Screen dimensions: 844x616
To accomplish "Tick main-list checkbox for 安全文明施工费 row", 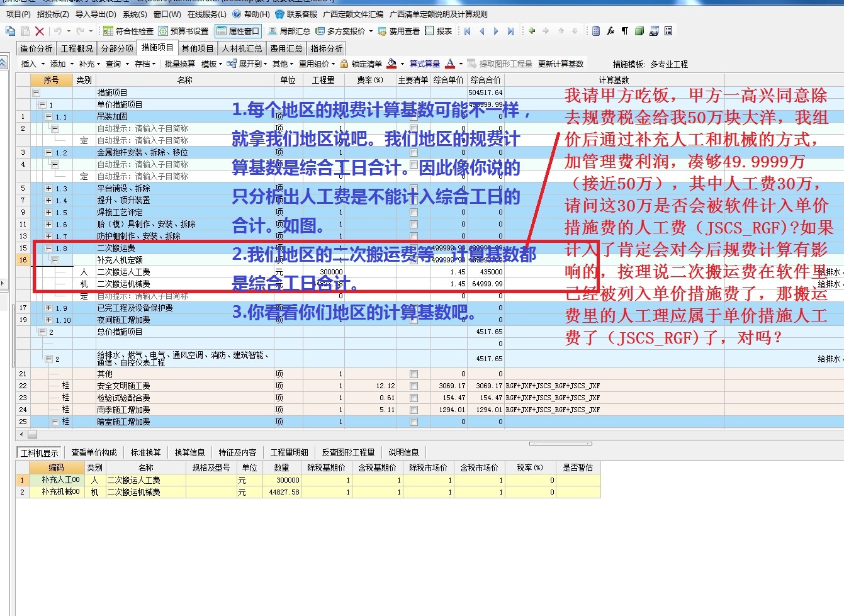I will click(x=414, y=386).
